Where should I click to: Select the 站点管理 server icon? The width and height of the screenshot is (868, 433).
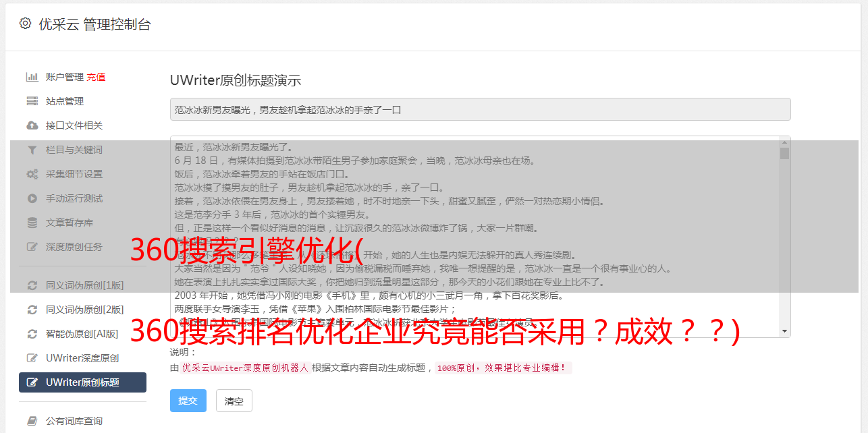(32, 101)
